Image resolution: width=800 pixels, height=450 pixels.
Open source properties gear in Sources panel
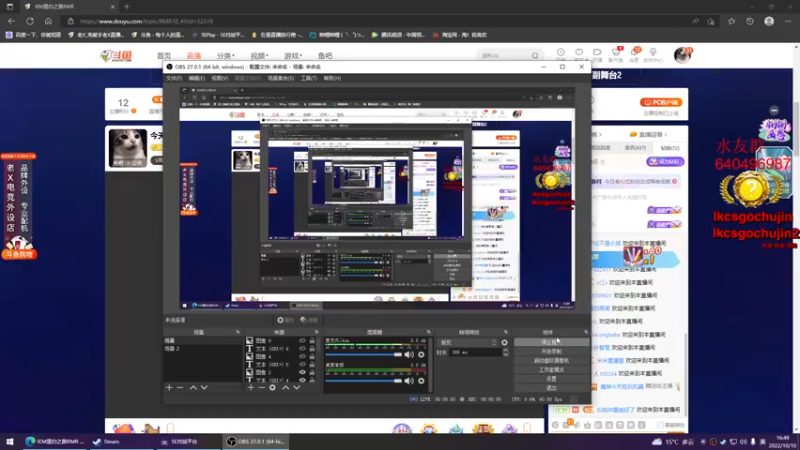[272, 388]
